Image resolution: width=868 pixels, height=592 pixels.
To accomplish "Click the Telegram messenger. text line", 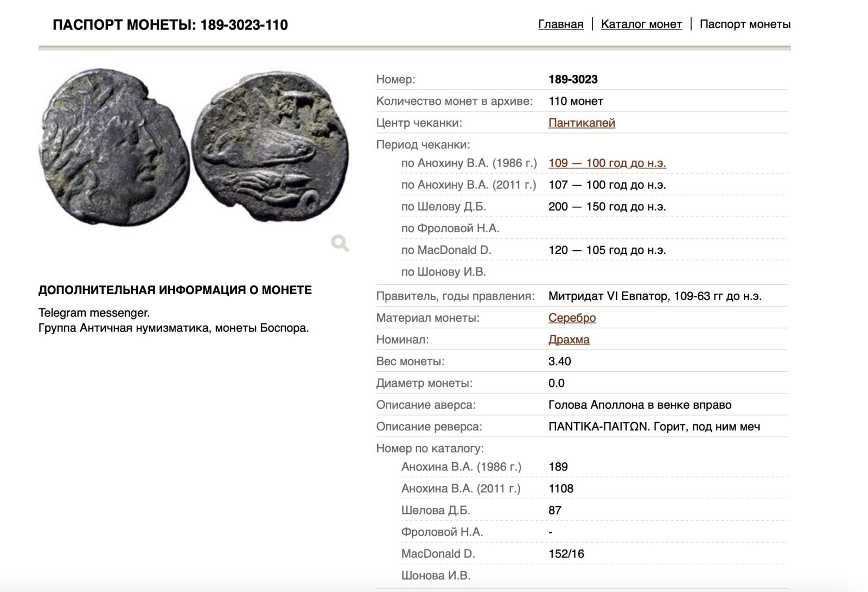I will pyautogui.click(x=94, y=313).
